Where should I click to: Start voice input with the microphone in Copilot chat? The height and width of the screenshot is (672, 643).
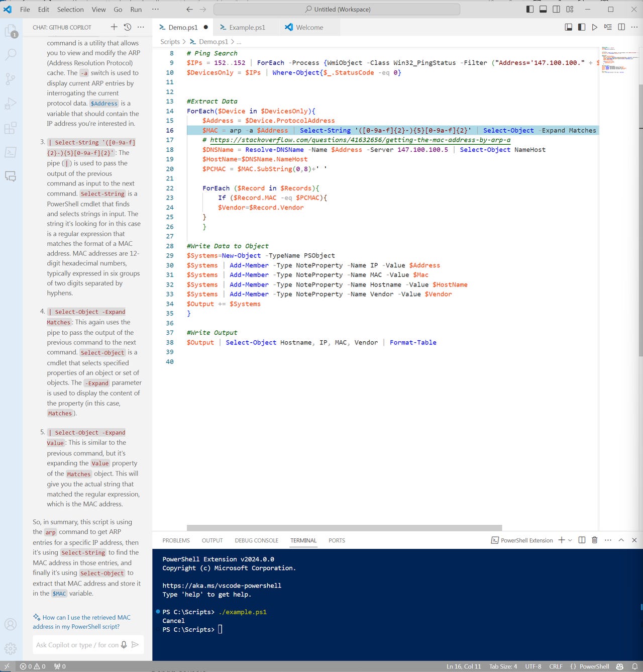(124, 645)
